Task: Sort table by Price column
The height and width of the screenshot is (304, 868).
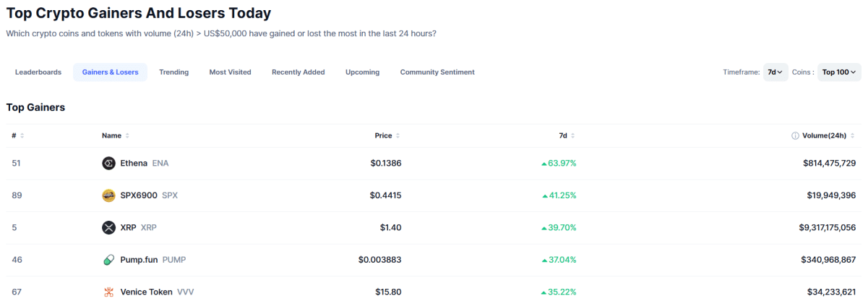Action: pyautogui.click(x=387, y=135)
